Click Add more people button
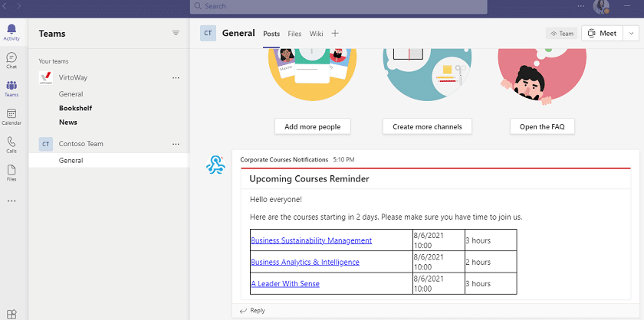This screenshot has height=320, width=644. (x=313, y=127)
